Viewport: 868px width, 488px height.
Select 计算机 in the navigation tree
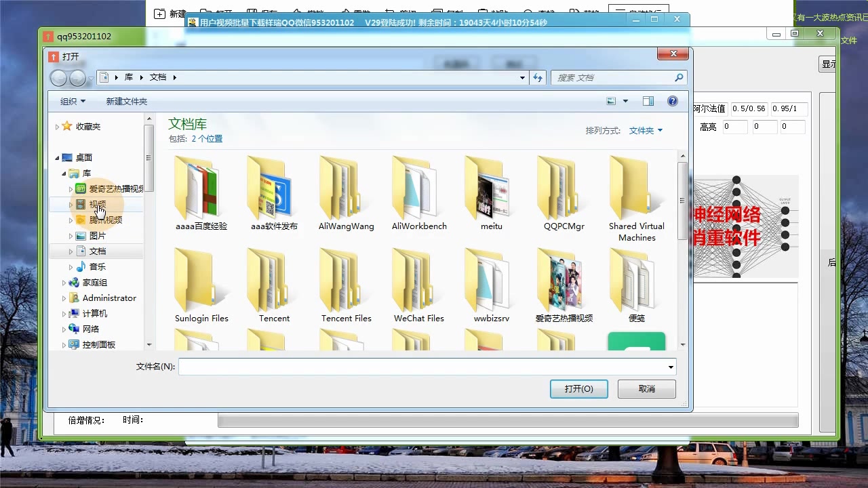(x=95, y=313)
